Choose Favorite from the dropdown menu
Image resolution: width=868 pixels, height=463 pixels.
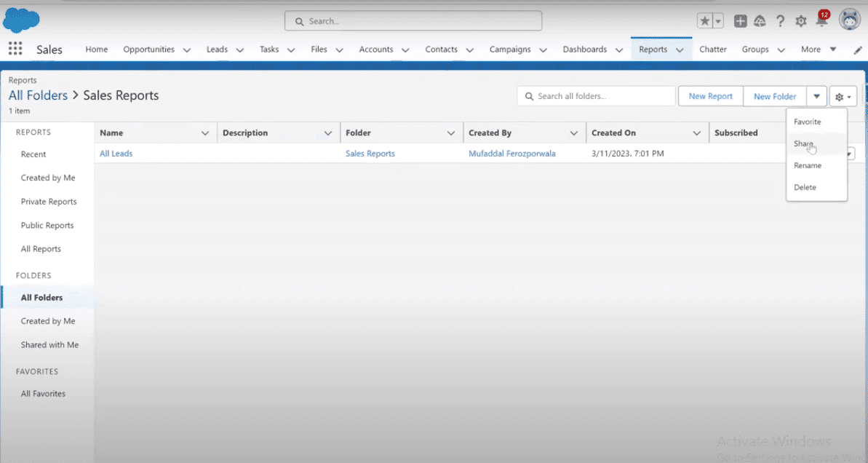click(816, 122)
